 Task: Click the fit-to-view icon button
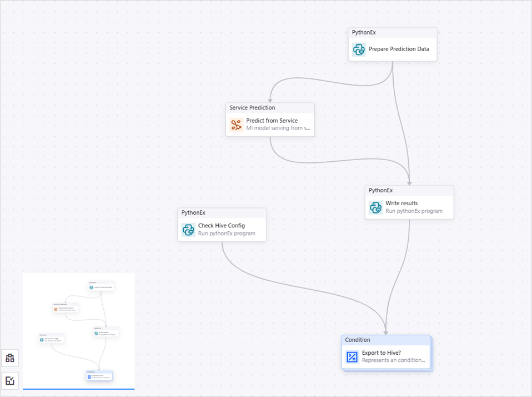pyautogui.click(x=10, y=381)
